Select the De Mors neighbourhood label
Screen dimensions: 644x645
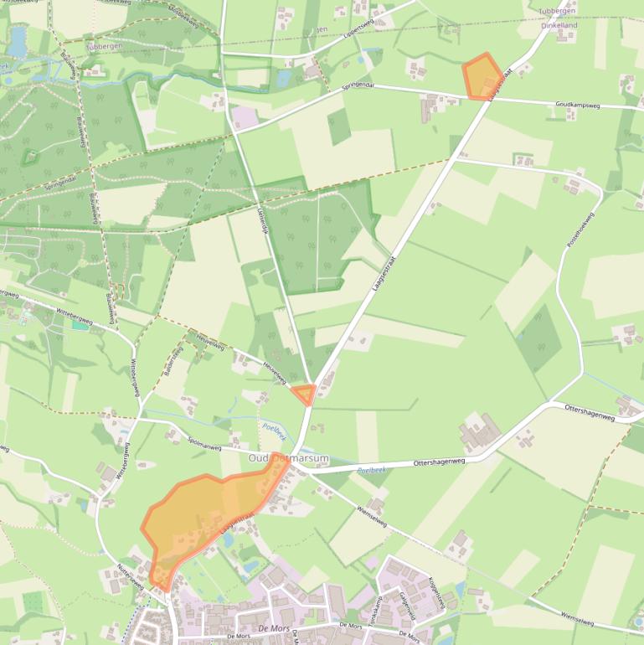(274, 628)
